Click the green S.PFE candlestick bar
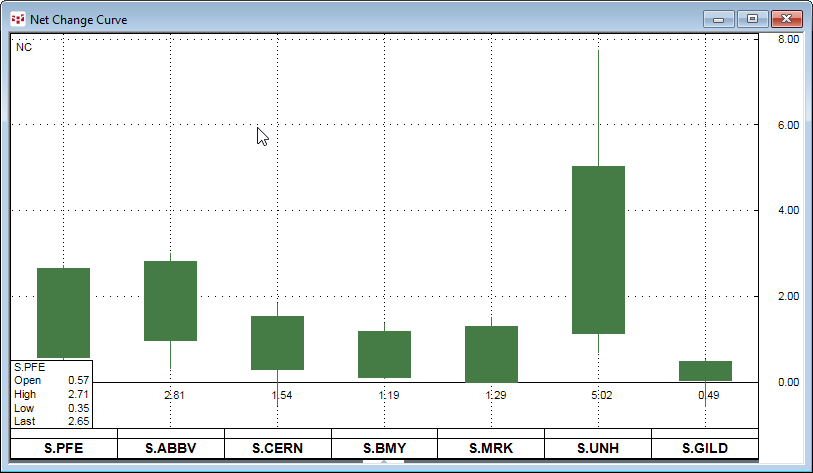Image resolution: width=813 pixels, height=473 pixels. 64,310
